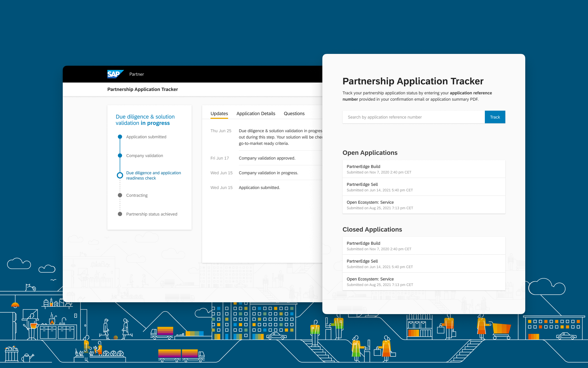The image size is (588, 368).
Task: Click the Partnership Application Tracker page title in subheader
Action: [x=143, y=89]
